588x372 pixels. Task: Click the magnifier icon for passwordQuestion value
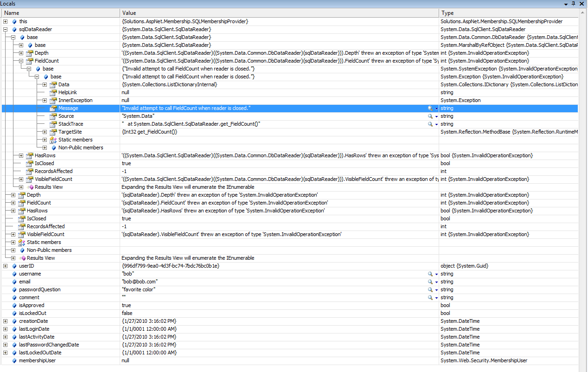tap(430, 289)
